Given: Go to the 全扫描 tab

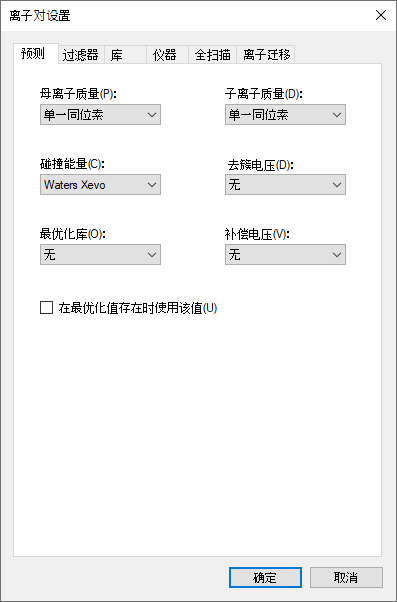Looking at the screenshot, I should click(212, 55).
